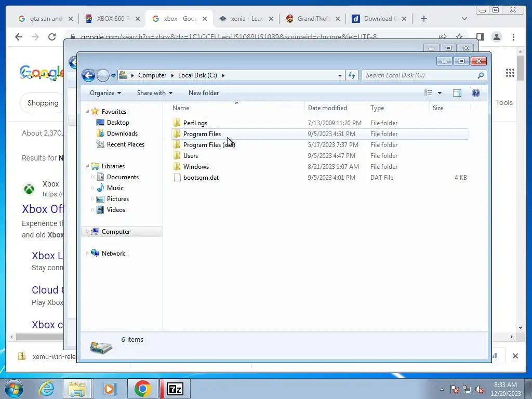Image resolution: width=532 pixels, height=399 pixels.
Task: Expand the Music library node
Action: click(92, 188)
